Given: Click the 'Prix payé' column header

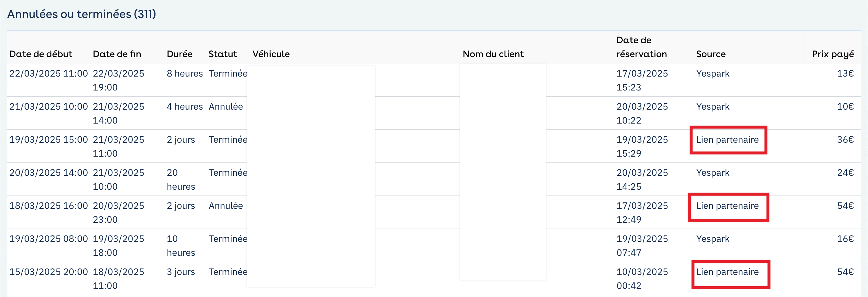Looking at the screenshot, I should tap(833, 54).
